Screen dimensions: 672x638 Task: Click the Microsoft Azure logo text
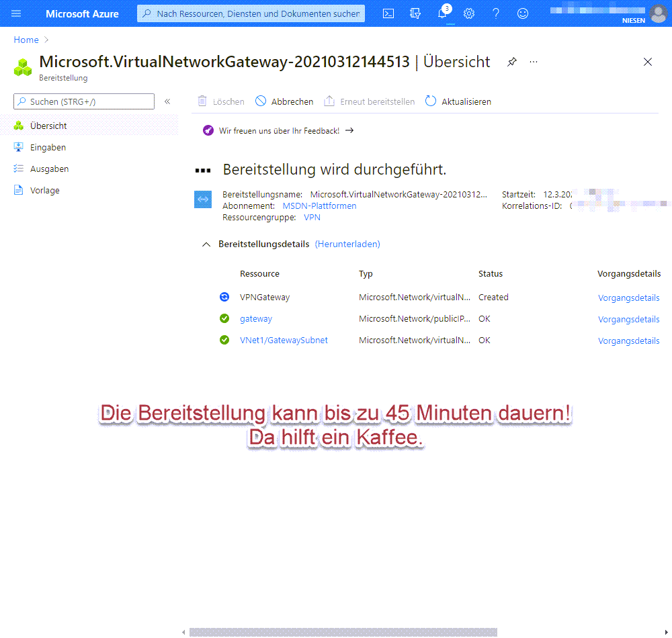(82, 13)
